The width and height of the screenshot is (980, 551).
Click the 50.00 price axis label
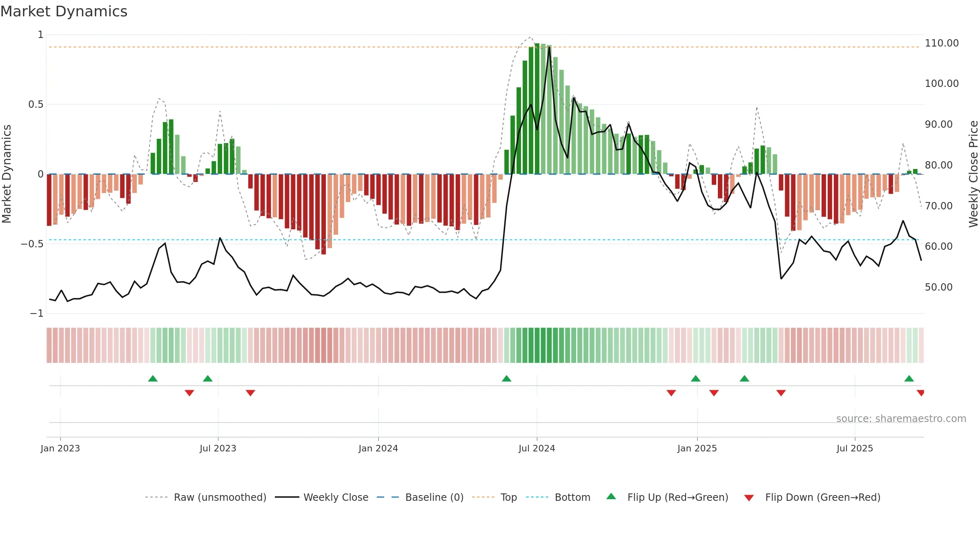pos(938,287)
